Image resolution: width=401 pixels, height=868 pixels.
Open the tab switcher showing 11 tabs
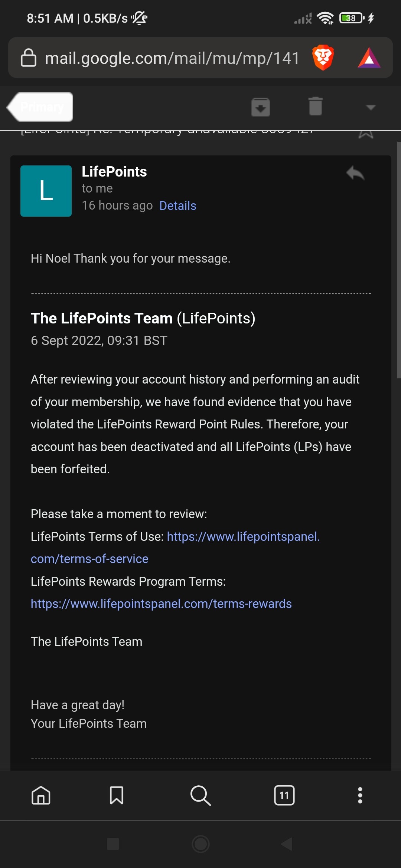pyautogui.click(x=284, y=795)
